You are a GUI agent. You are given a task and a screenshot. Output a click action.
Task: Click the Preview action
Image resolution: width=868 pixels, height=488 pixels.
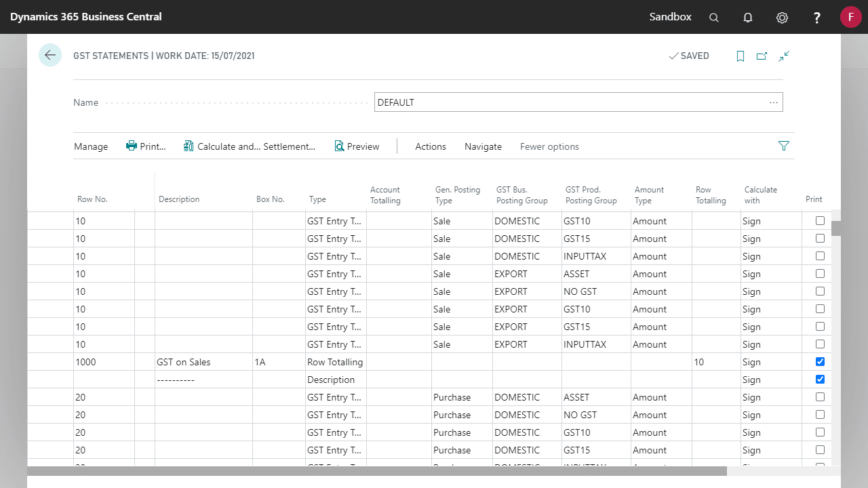(357, 146)
